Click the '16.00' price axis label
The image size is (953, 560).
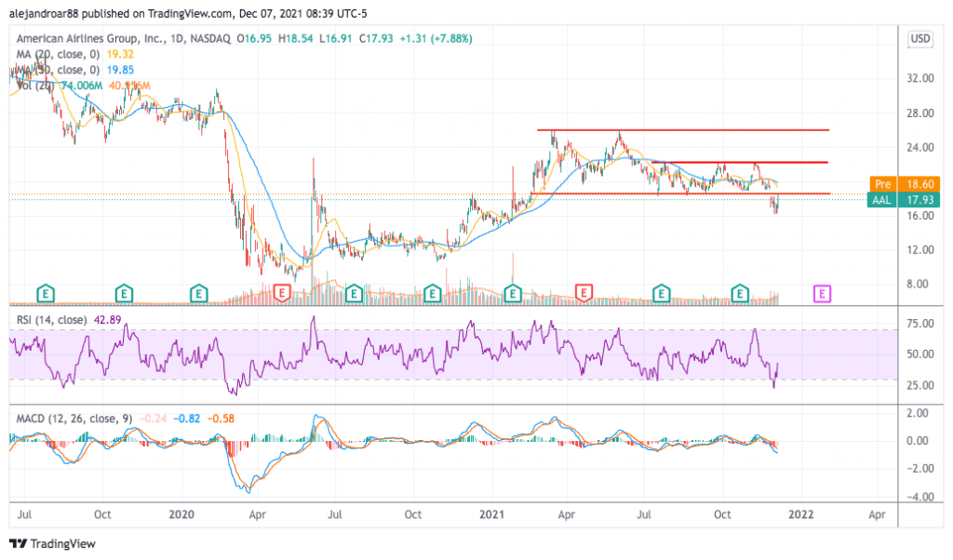pos(919,216)
